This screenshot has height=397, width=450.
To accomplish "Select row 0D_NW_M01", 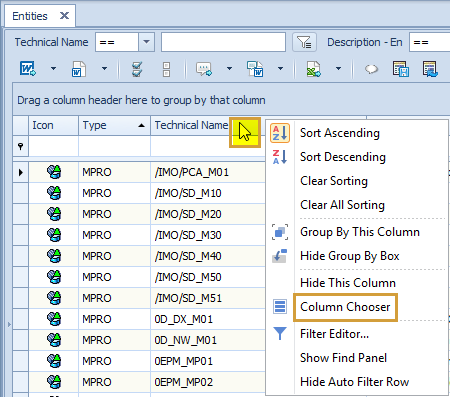I will click(x=186, y=340).
